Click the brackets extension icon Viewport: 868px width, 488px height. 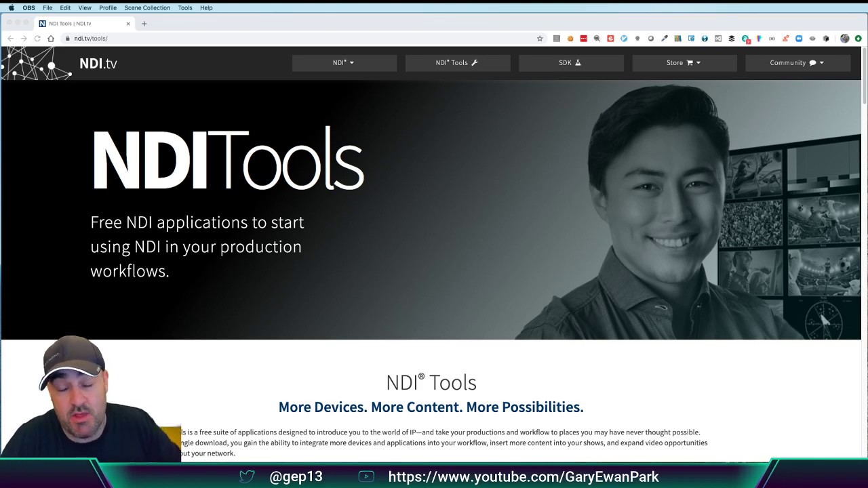click(x=772, y=39)
